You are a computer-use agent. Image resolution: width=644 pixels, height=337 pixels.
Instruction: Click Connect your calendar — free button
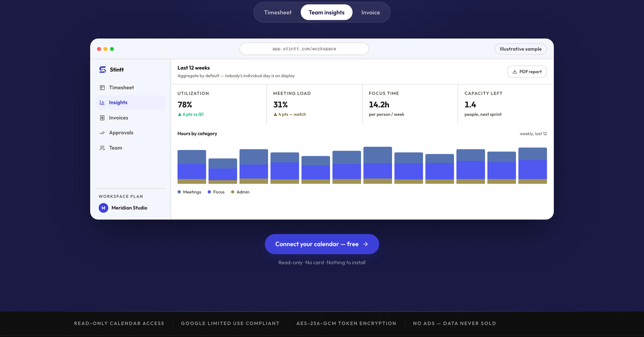coord(322,244)
